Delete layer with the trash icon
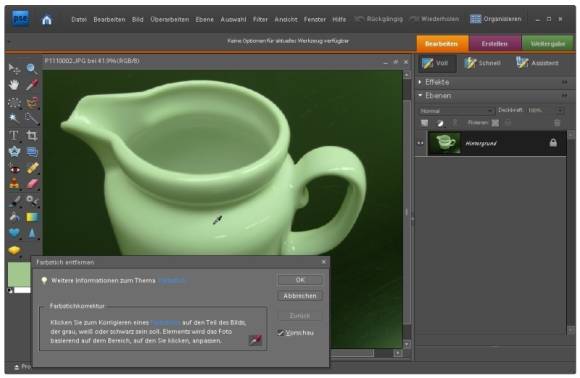Viewport: 580px width, 378px height. [x=557, y=123]
